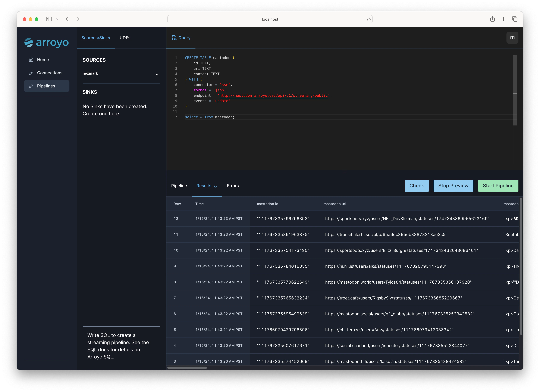
Task: Click the Pipelines branch icon
Action: pyautogui.click(x=31, y=86)
